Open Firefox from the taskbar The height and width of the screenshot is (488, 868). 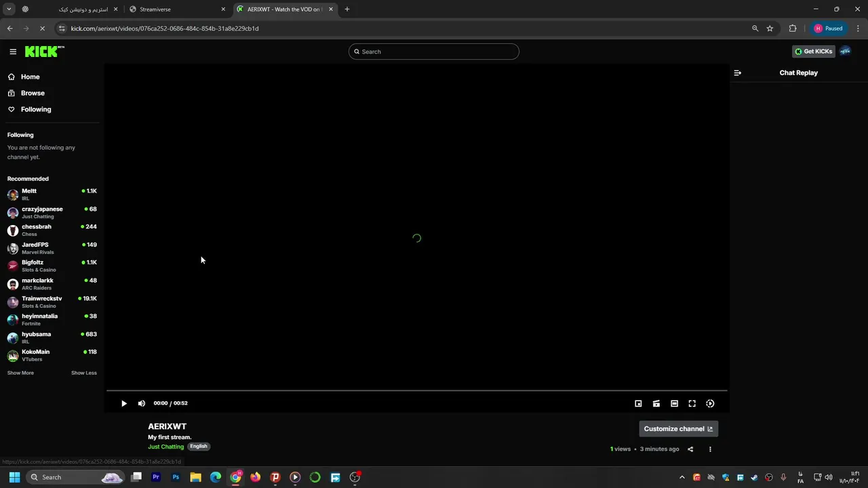click(x=255, y=477)
